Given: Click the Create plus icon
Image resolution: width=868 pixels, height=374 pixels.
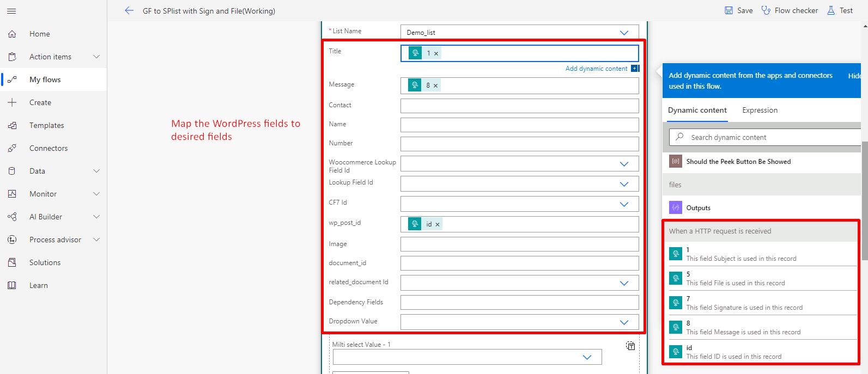Looking at the screenshot, I should click(x=12, y=102).
